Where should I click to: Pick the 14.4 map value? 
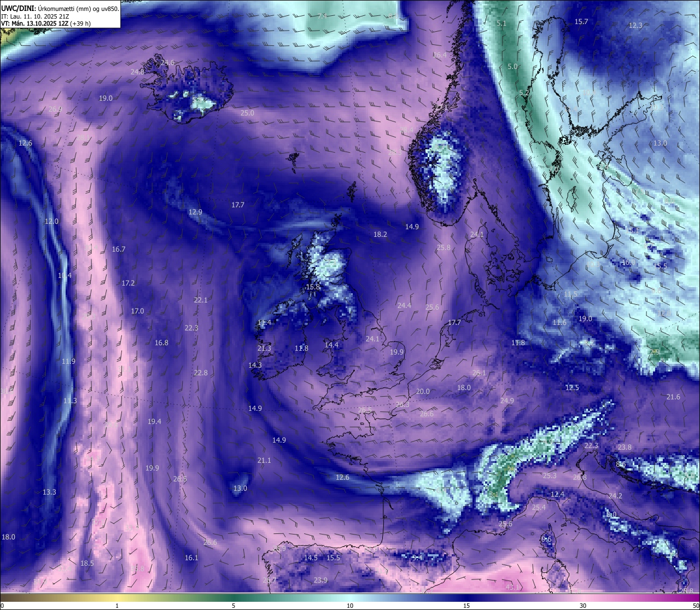[331, 345]
